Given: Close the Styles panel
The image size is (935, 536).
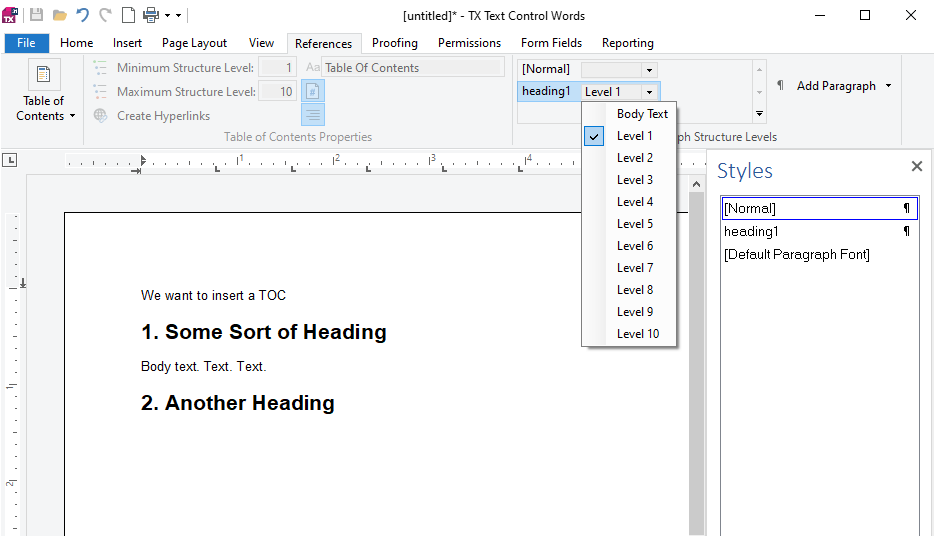Looking at the screenshot, I should (x=917, y=166).
